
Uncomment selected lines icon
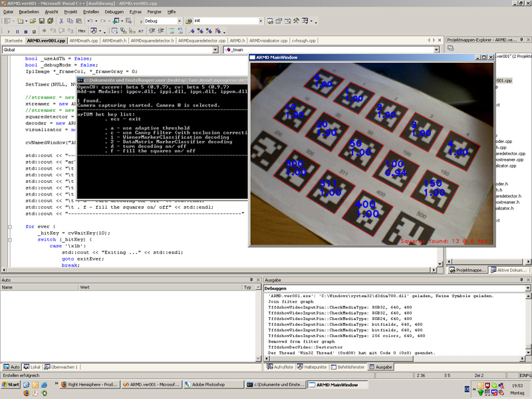[180, 31]
